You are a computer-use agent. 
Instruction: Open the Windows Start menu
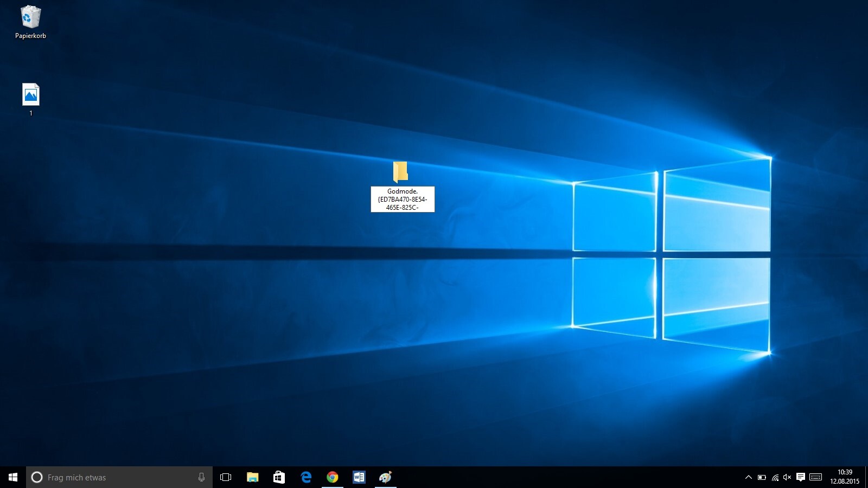pos(13,477)
